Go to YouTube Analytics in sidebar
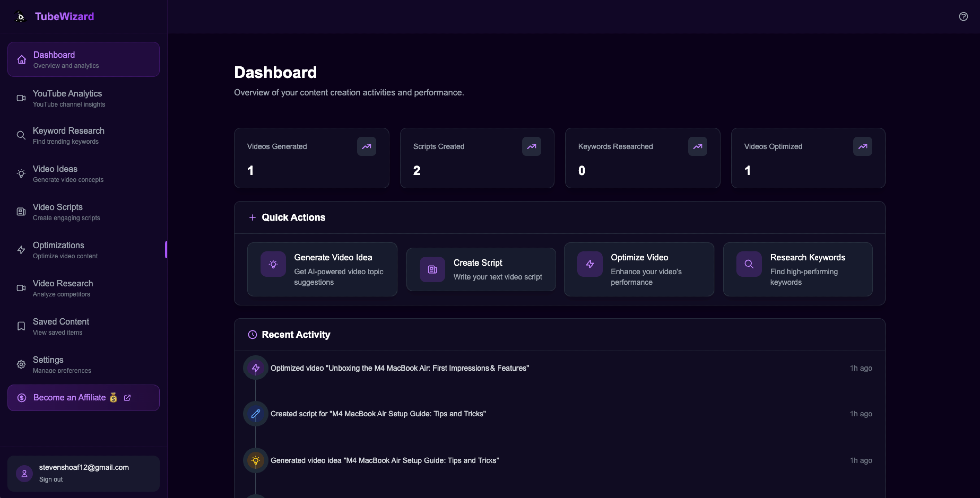The width and height of the screenshot is (980, 498). [83, 98]
